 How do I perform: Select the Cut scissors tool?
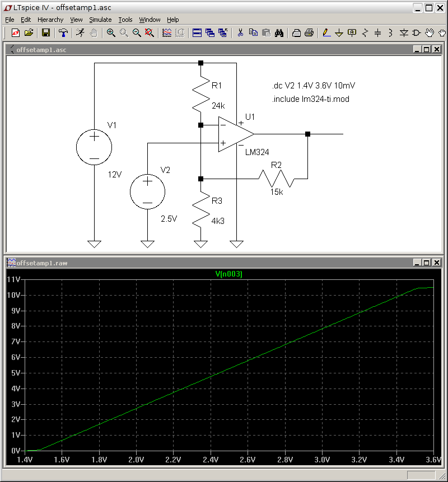[x=240, y=32]
